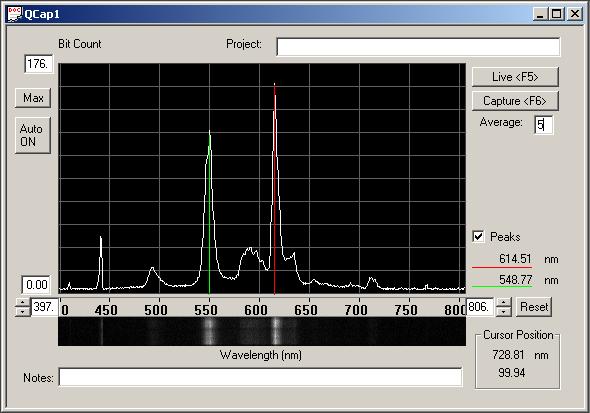Image resolution: width=590 pixels, height=413 pixels.
Task: Start live view with Live F5 button
Action: pos(515,77)
